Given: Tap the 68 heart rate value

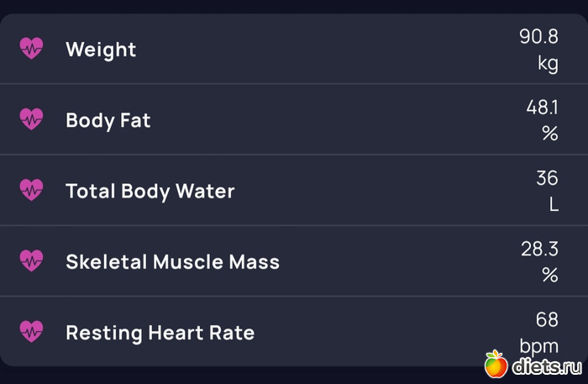Looking at the screenshot, I should [547, 319].
